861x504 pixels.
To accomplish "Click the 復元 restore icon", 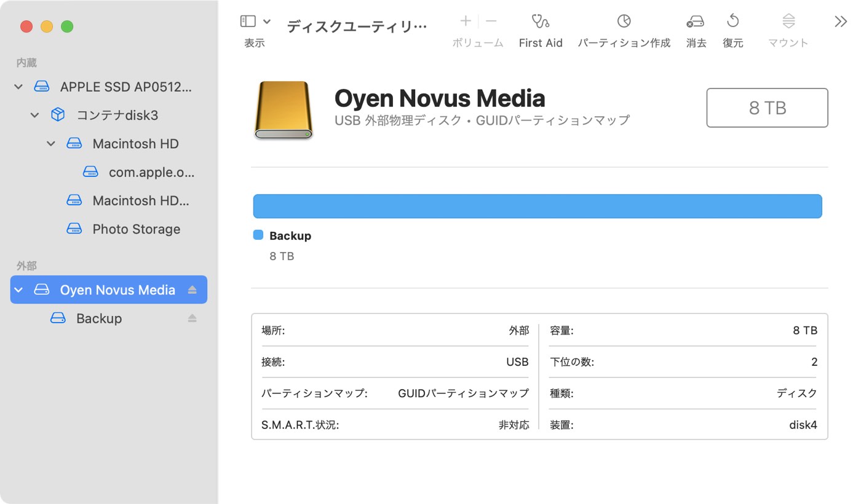I will [732, 22].
